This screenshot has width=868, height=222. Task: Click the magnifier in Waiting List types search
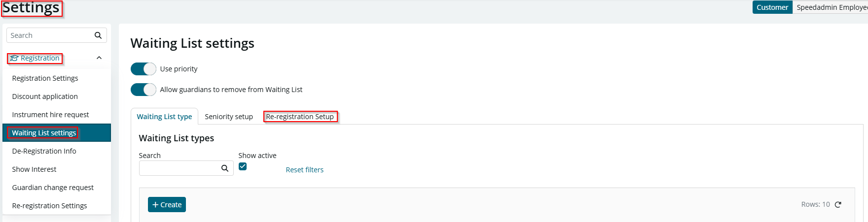tap(225, 168)
